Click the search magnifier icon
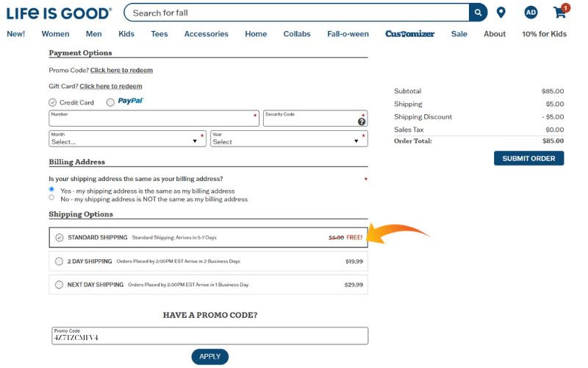588x368 pixels. pos(478,13)
